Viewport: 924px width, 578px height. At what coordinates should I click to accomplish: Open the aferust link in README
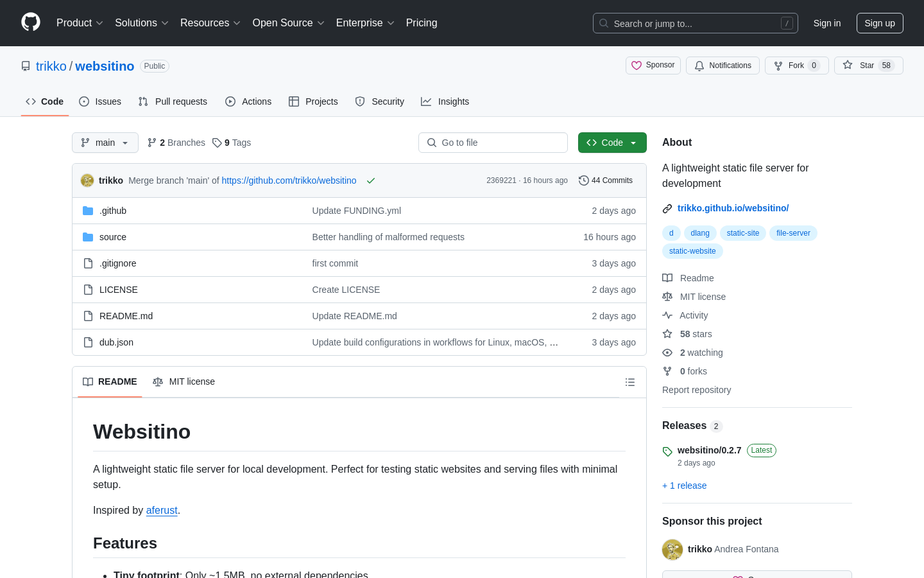(162, 510)
